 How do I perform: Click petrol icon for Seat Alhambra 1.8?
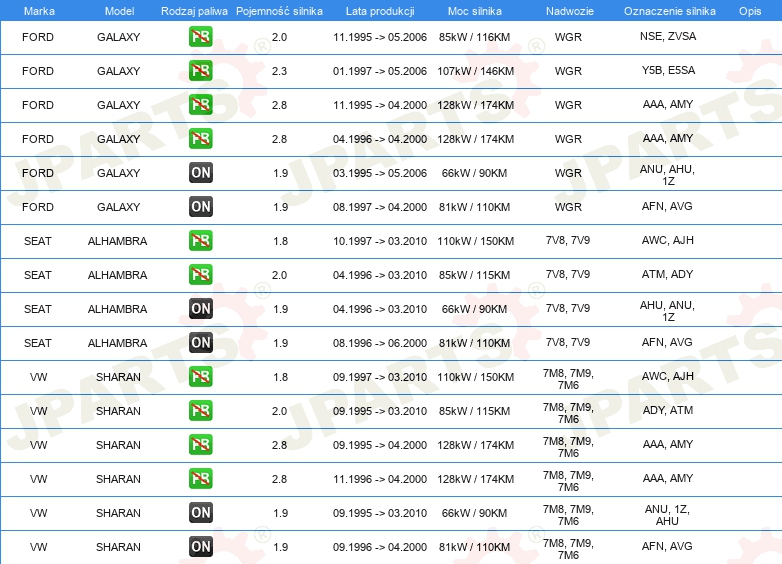200,241
